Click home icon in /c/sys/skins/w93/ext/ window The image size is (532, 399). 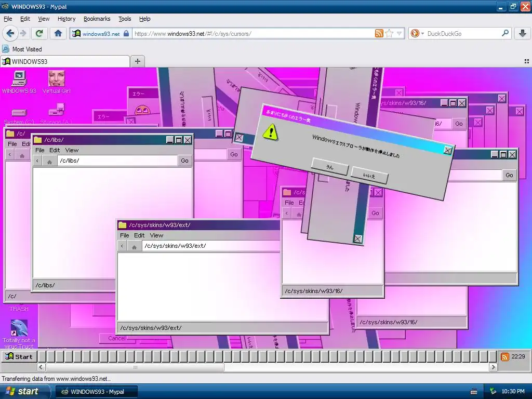135,246
